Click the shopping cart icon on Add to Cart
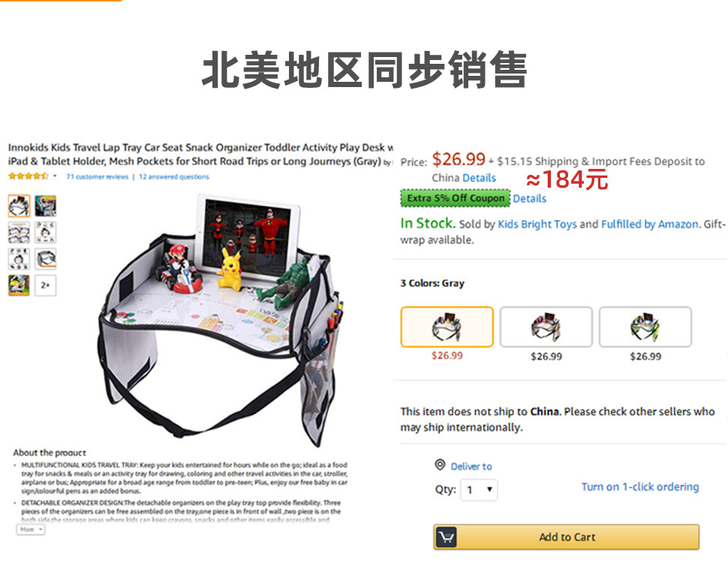The height and width of the screenshot is (584, 728). pos(446,537)
